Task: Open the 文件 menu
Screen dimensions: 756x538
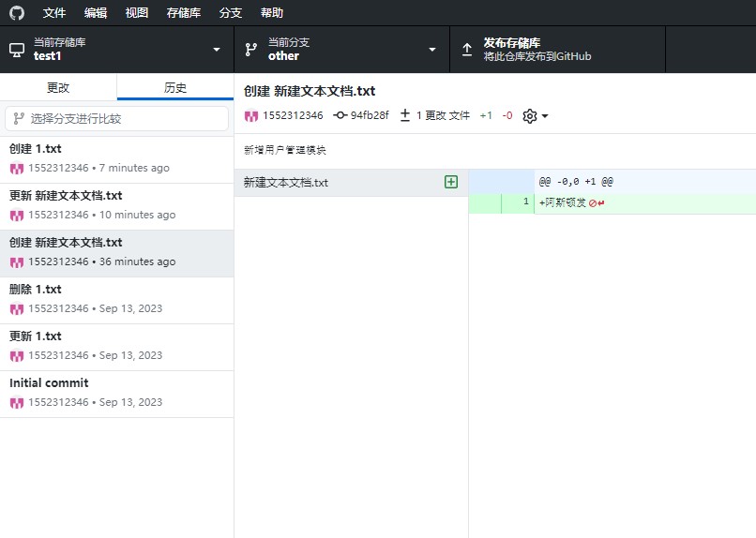Action: pos(54,13)
